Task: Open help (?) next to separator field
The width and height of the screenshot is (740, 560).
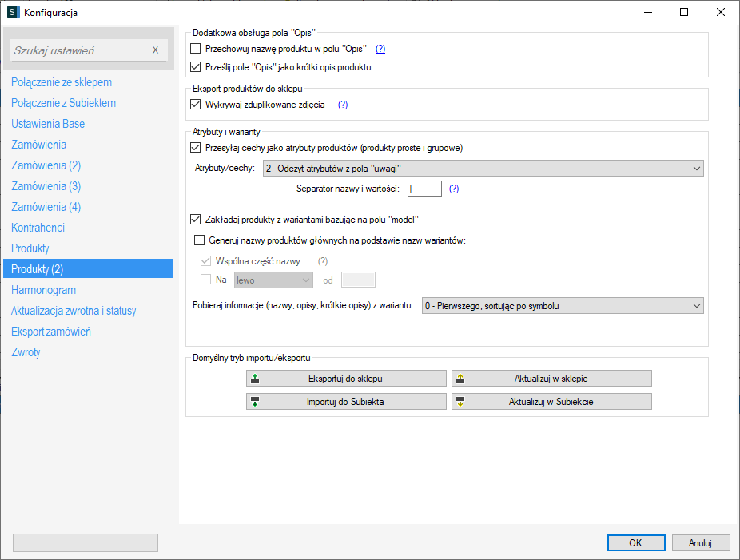Action: coord(454,189)
